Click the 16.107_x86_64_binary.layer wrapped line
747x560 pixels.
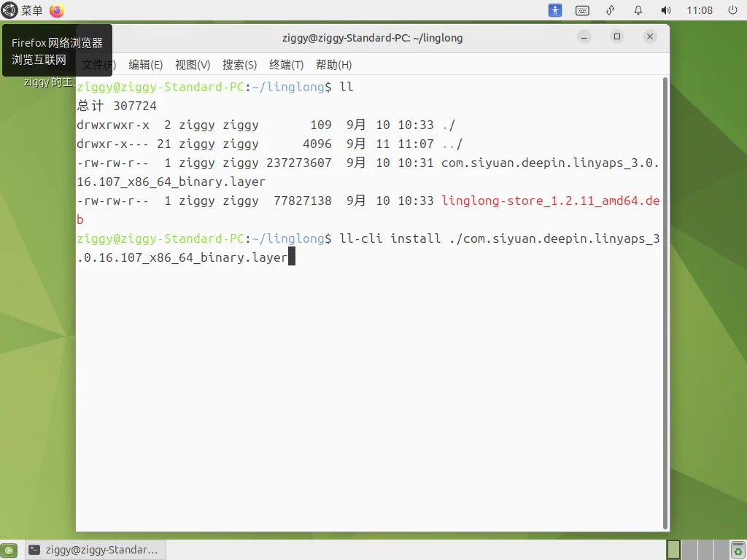(x=171, y=182)
